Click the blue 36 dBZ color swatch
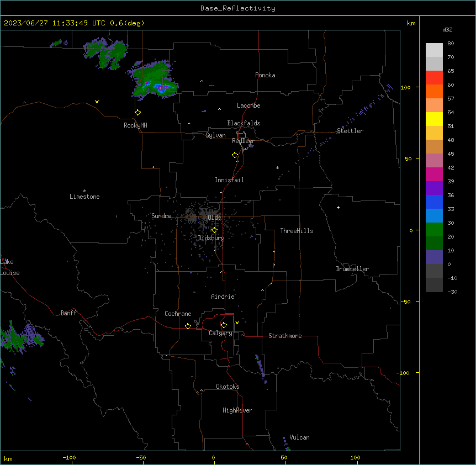476x465 pixels. (x=434, y=202)
